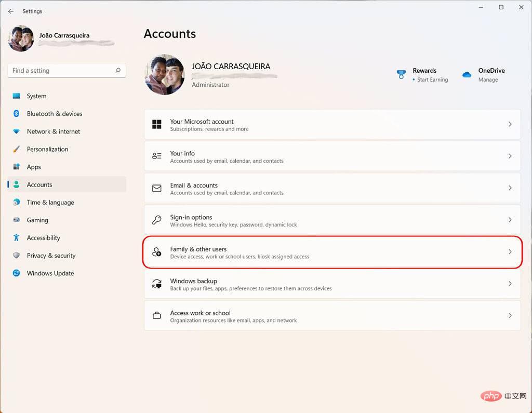Open Family & other users chevron
This screenshot has height=413, width=532.
[x=510, y=252]
